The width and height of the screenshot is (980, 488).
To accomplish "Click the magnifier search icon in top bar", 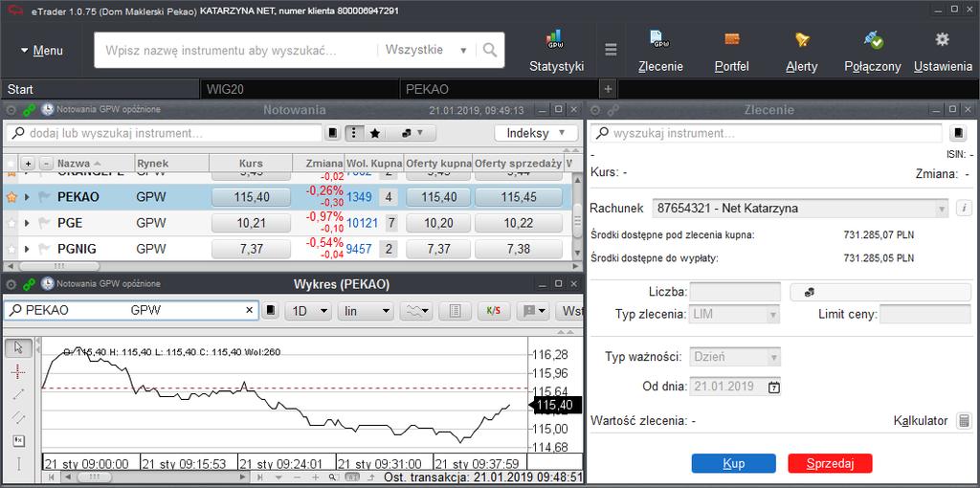I will point(490,50).
